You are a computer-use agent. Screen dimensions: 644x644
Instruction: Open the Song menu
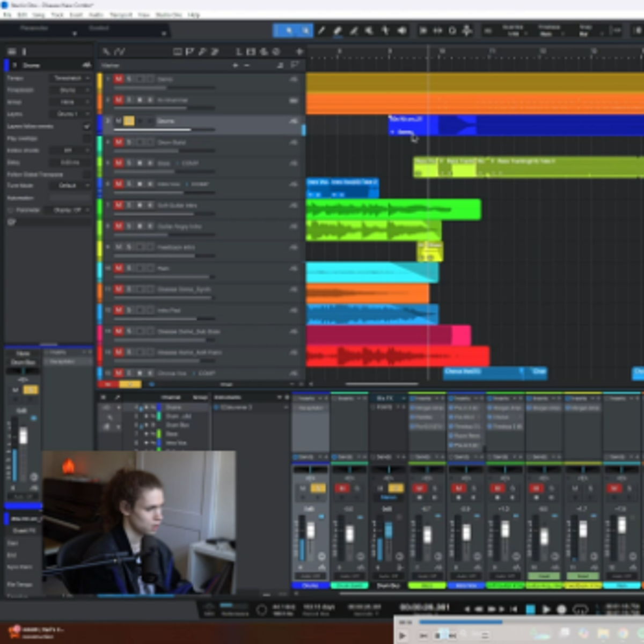pos(39,14)
